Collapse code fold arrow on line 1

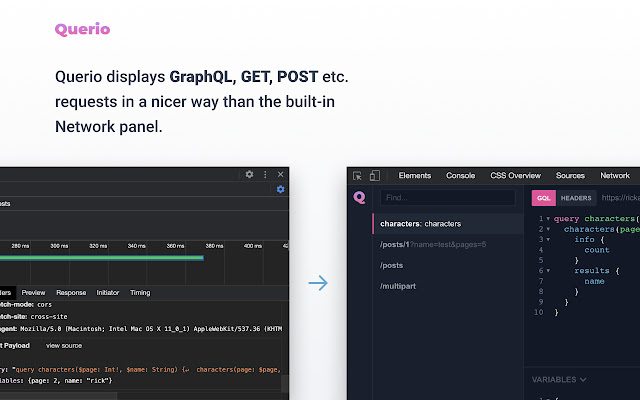coord(548,219)
